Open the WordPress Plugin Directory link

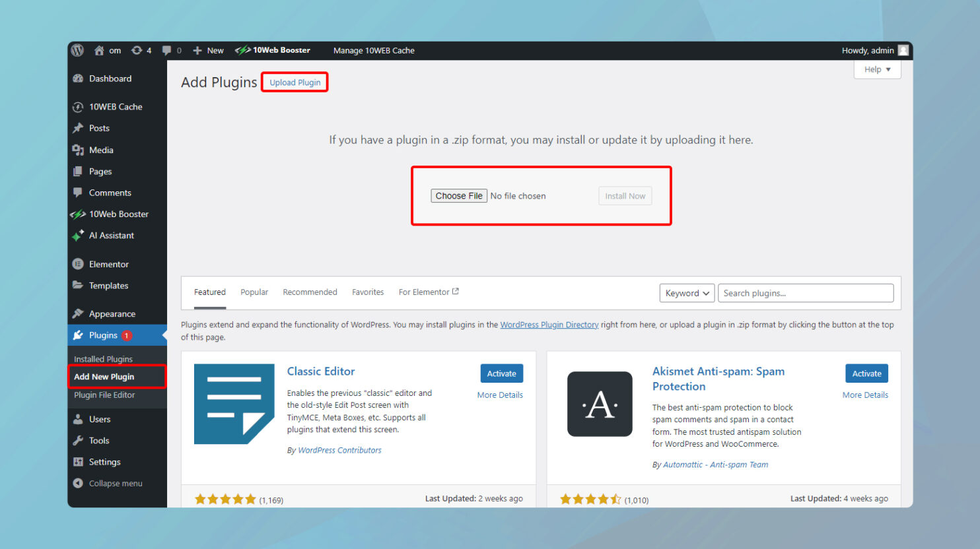coord(549,324)
